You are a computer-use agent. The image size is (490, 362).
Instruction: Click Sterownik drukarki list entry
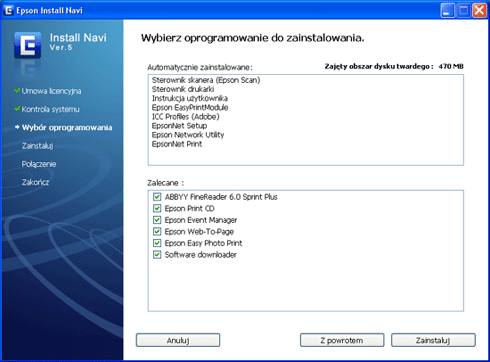pos(183,89)
